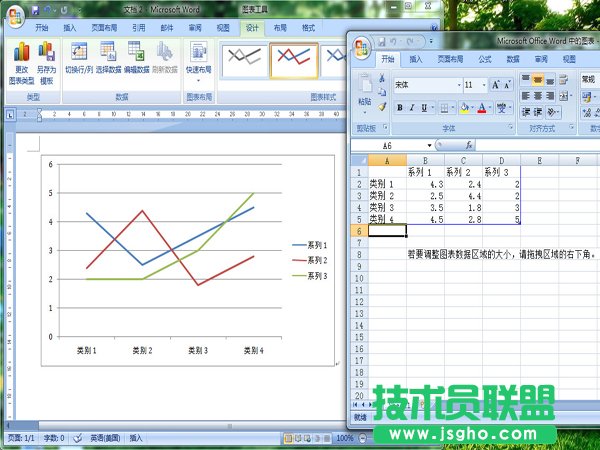
Task: Toggle Align Text Right in Excel
Action: (550, 96)
